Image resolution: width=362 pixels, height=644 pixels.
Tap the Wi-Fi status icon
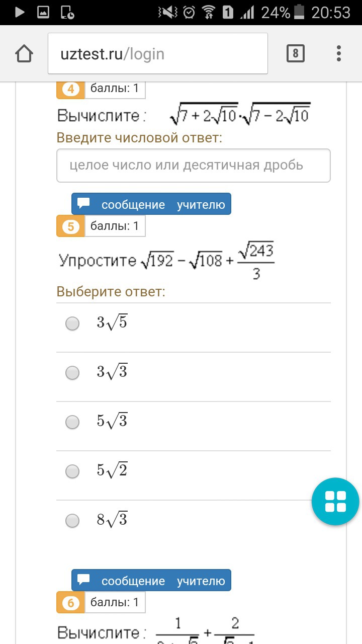click(208, 12)
